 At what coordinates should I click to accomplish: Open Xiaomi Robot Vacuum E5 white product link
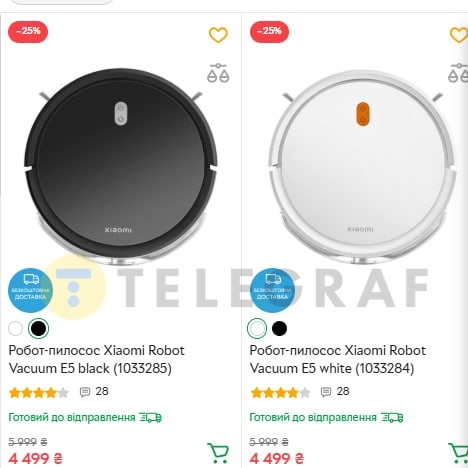pos(338,359)
